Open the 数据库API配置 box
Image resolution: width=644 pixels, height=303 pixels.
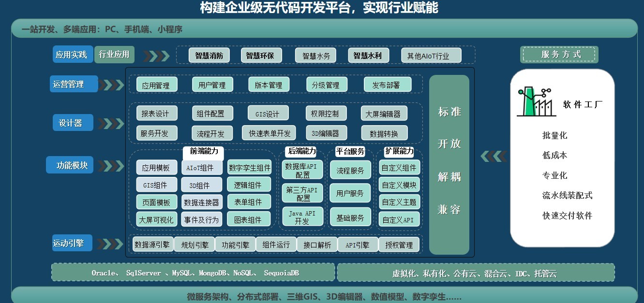(302, 170)
